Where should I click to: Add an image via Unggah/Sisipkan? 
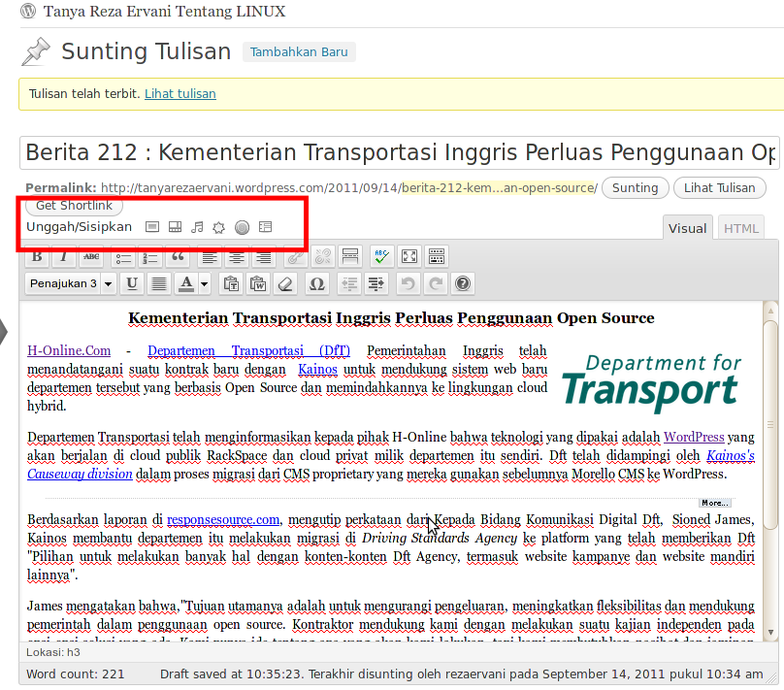point(152,227)
